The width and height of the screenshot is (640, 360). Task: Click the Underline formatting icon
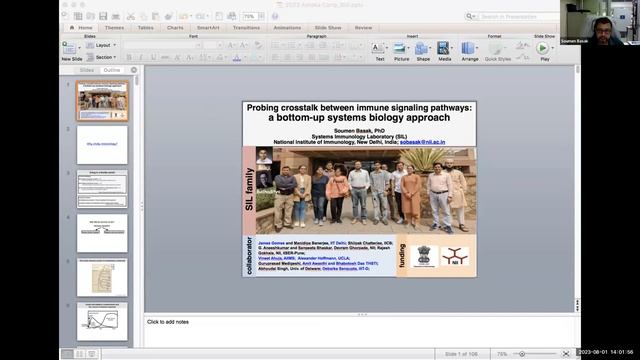pyautogui.click(x=153, y=58)
